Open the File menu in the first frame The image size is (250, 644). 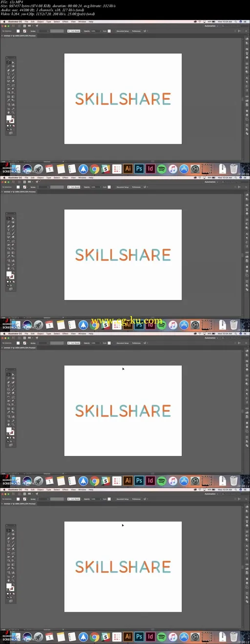[x=26, y=21]
